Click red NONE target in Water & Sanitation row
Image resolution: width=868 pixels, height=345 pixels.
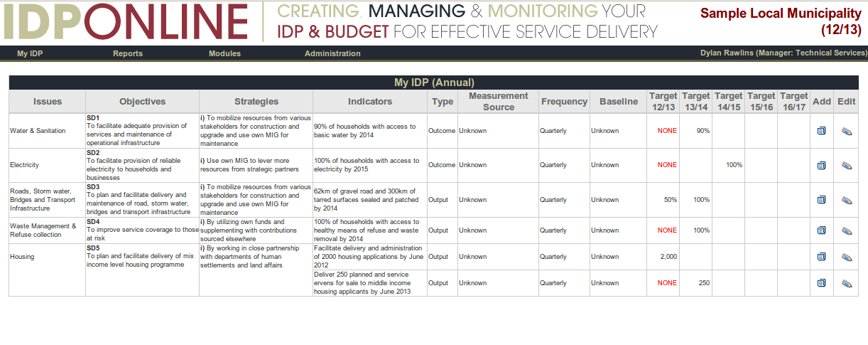tap(667, 131)
